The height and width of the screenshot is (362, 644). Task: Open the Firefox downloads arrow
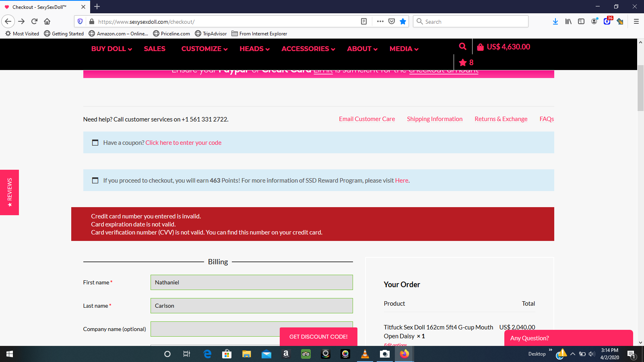pos(555,21)
